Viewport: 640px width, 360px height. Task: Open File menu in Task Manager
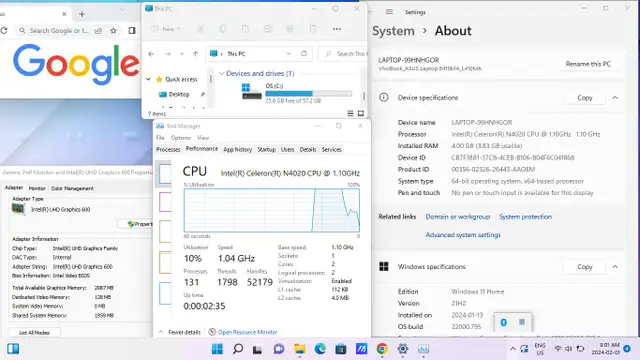coord(160,138)
